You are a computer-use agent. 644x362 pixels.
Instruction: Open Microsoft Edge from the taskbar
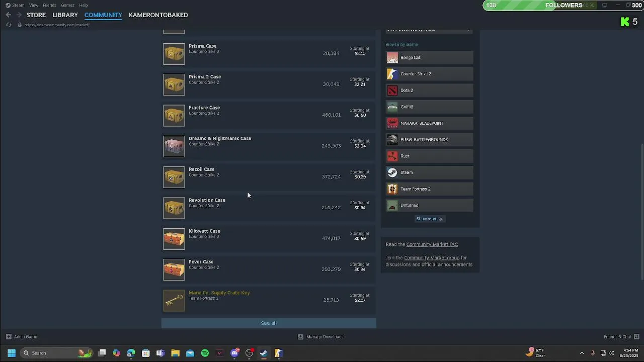[131, 353]
